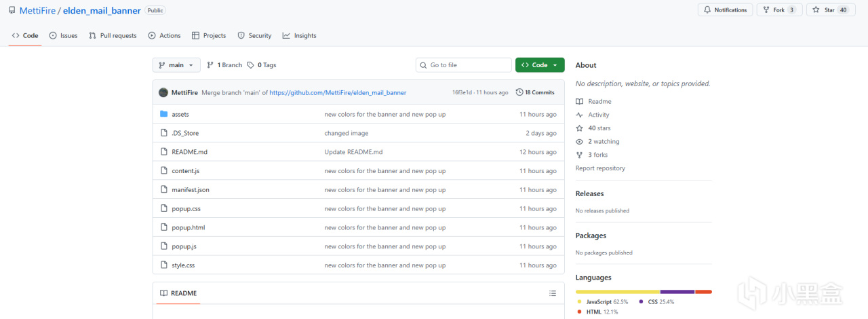
Task: Expand the main branch dropdown
Action: coord(176,65)
